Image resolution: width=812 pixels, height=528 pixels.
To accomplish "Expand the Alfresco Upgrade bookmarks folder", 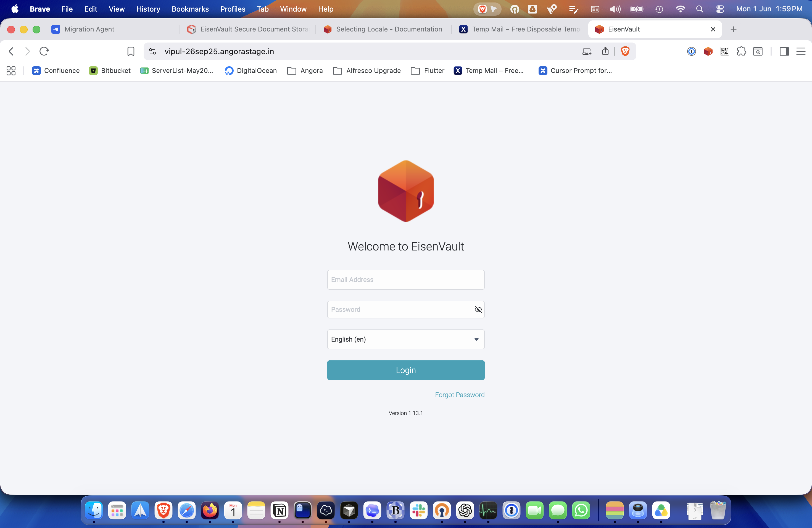I will [367, 71].
